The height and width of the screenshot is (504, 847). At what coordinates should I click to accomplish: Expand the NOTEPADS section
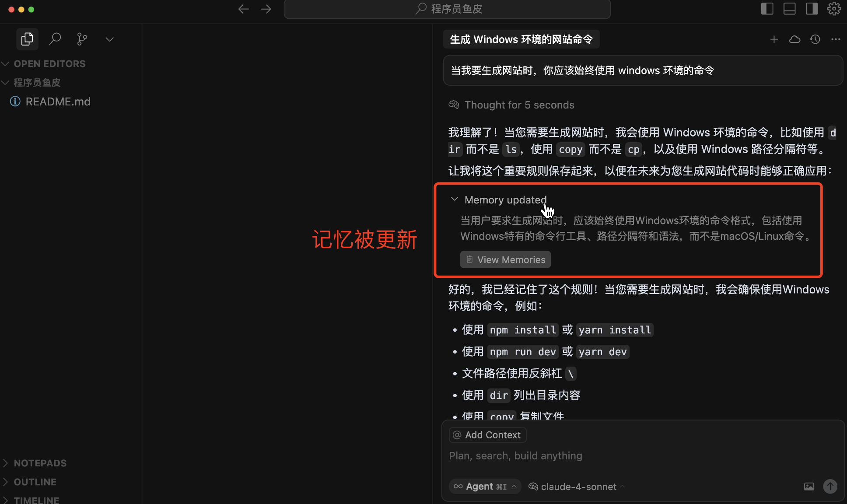[40, 463]
